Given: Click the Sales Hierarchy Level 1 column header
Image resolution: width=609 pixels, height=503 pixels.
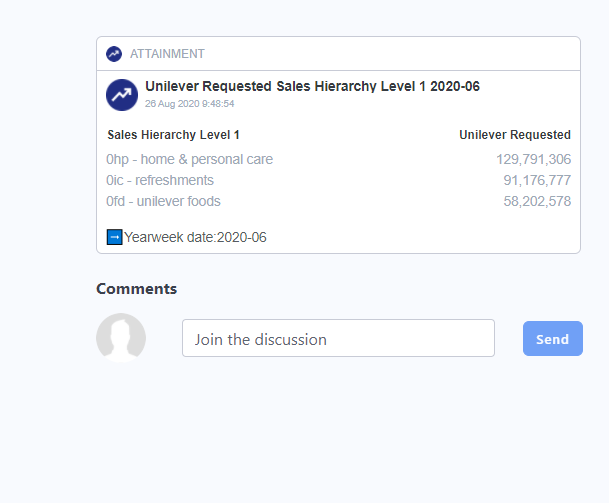Looking at the screenshot, I should (173, 135).
